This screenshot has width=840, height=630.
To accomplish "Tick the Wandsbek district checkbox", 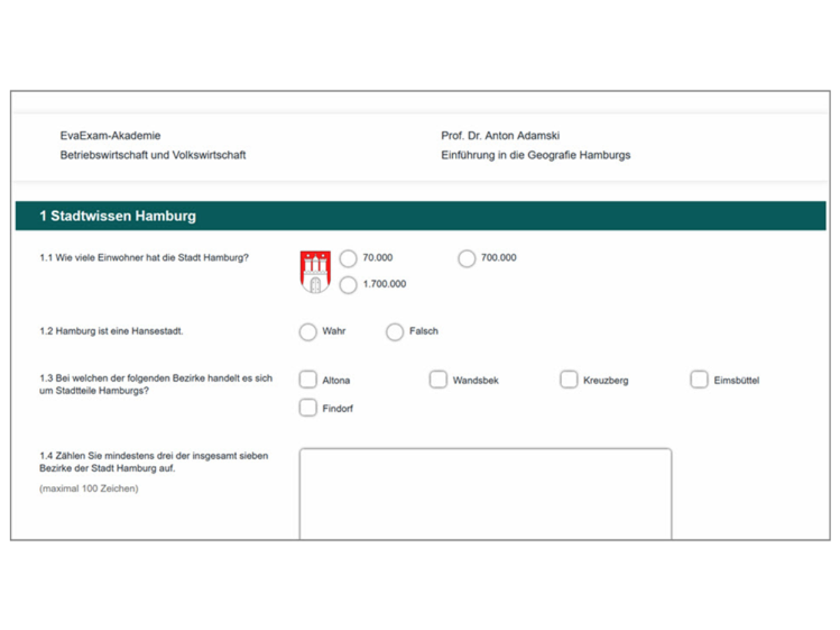I will pos(438,380).
